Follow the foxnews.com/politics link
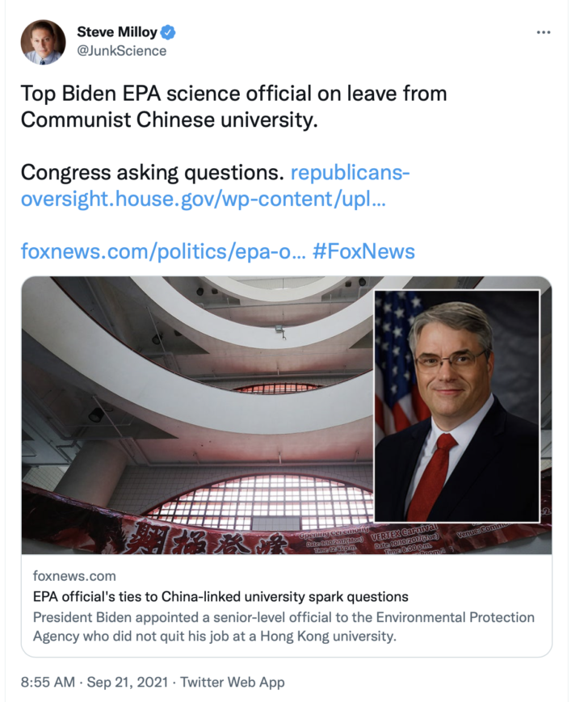The height and width of the screenshot is (702, 588). click(163, 251)
